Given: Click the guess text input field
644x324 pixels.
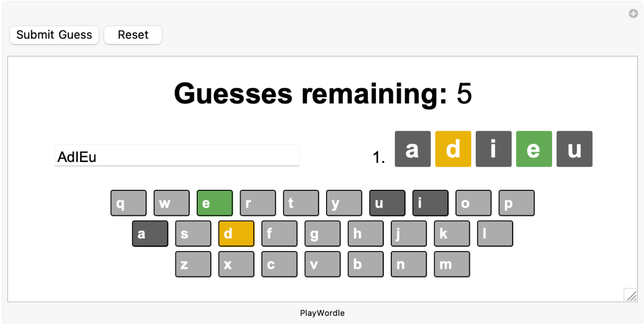Looking at the screenshot, I should click(176, 156).
